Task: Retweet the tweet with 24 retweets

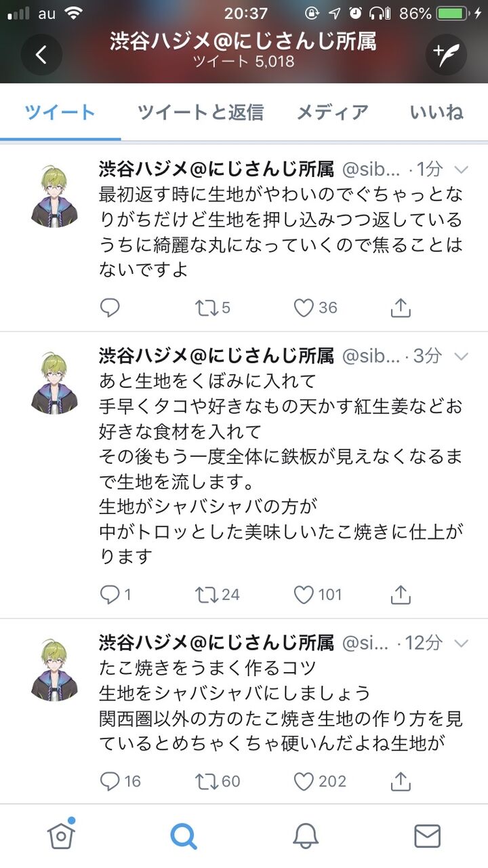Action: [205, 595]
